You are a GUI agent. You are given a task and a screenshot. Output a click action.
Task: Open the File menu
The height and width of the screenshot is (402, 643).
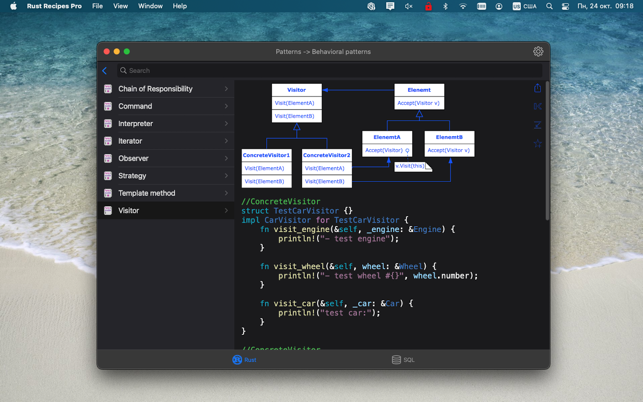point(98,6)
